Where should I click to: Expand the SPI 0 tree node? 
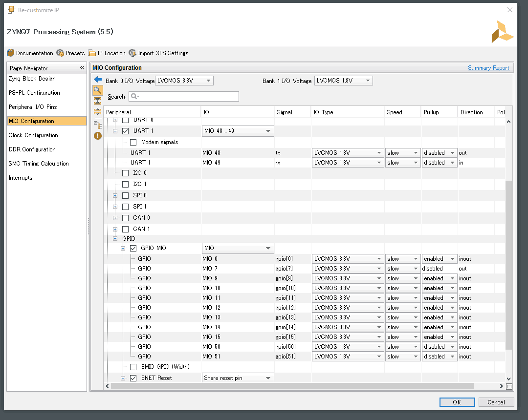click(115, 196)
